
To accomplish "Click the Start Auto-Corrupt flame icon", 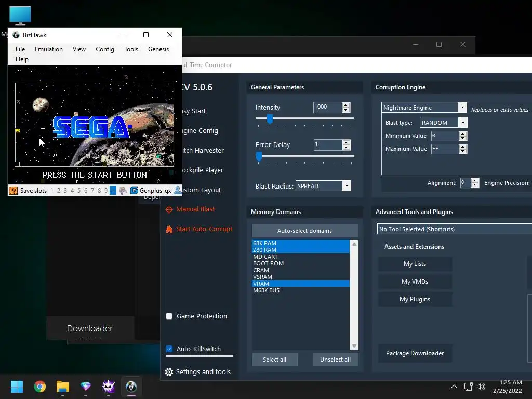I will click(169, 229).
